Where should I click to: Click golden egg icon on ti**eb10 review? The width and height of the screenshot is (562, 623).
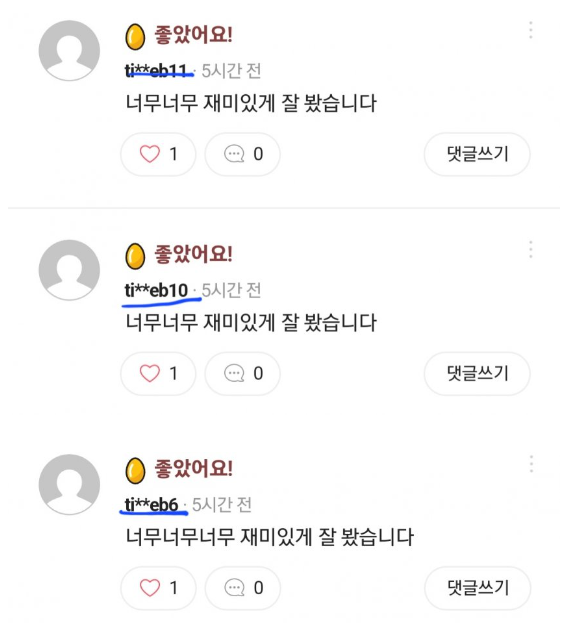pos(135,256)
